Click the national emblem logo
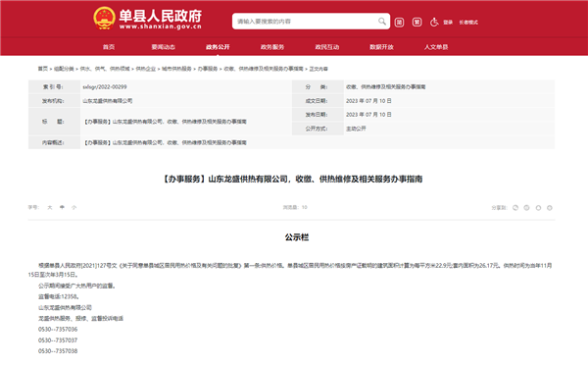 click(104, 18)
